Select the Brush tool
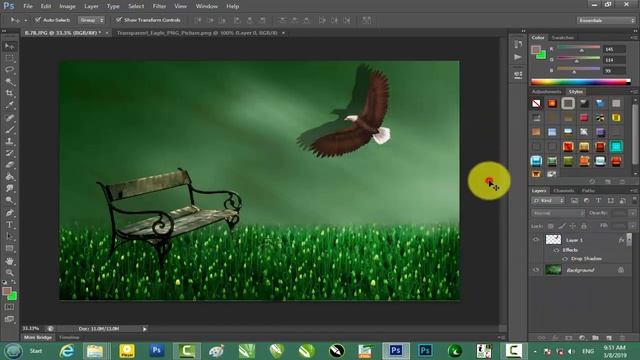 pos(9,130)
